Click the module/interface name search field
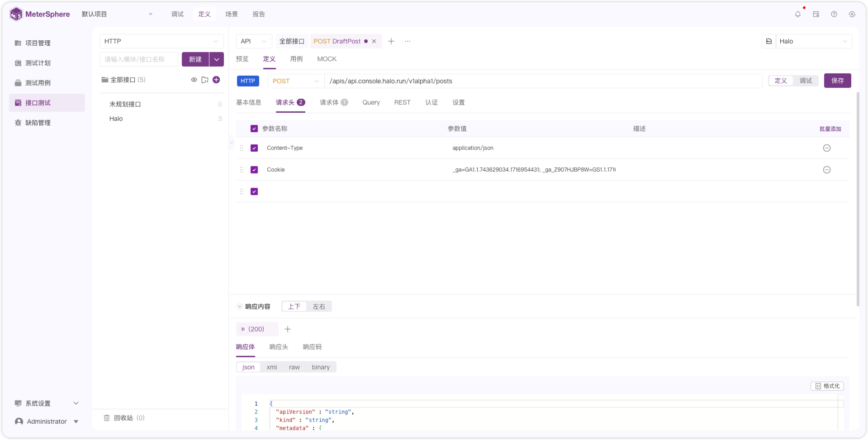The height and width of the screenshot is (440, 868). point(139,59)
